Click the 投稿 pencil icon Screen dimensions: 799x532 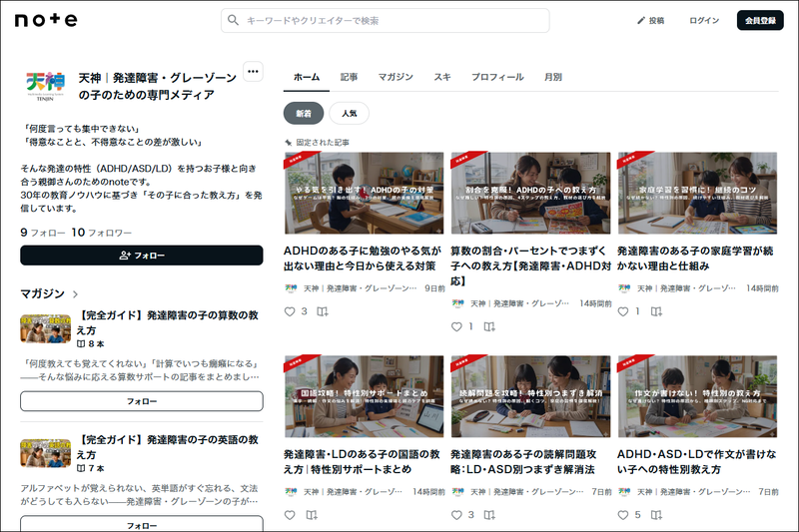[x=641, y=20]
